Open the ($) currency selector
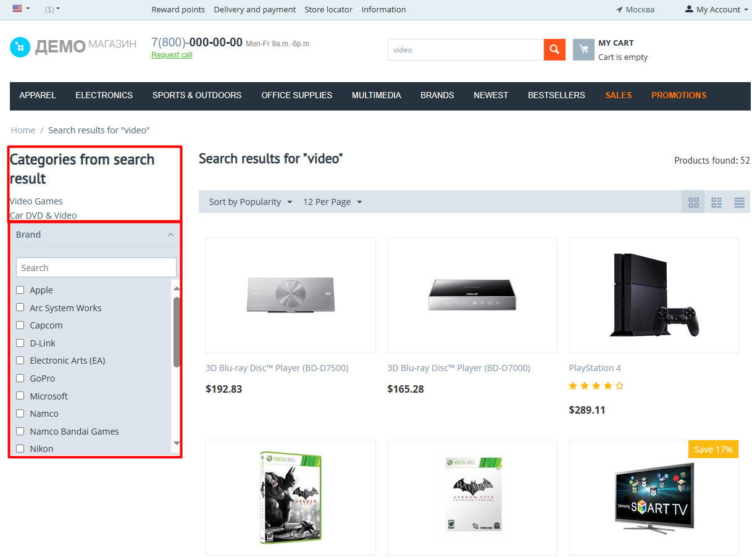 (x=52, y=9)
